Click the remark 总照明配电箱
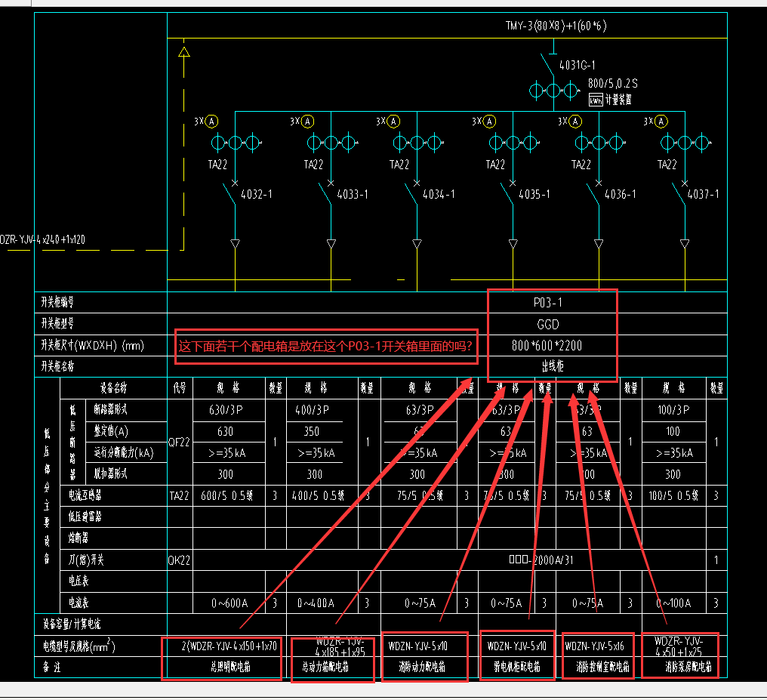767x700 pixels. 230,667
